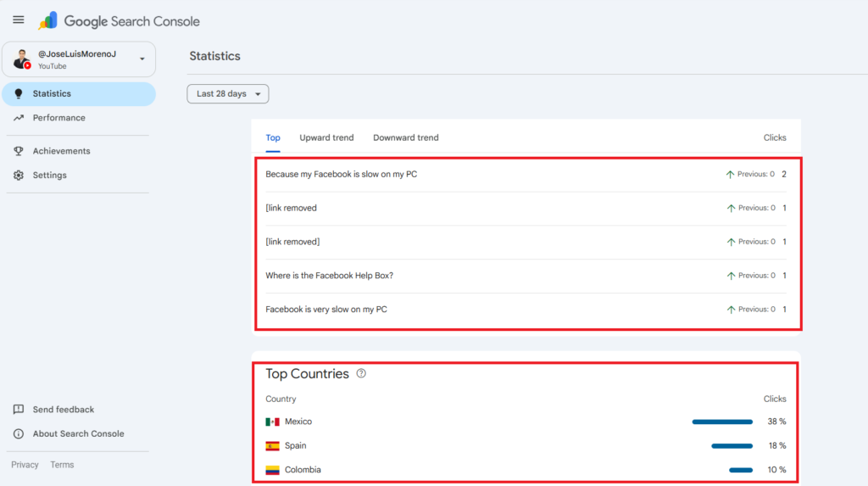Open About Search Console
The image size is (868, 486).
(78, 434)
